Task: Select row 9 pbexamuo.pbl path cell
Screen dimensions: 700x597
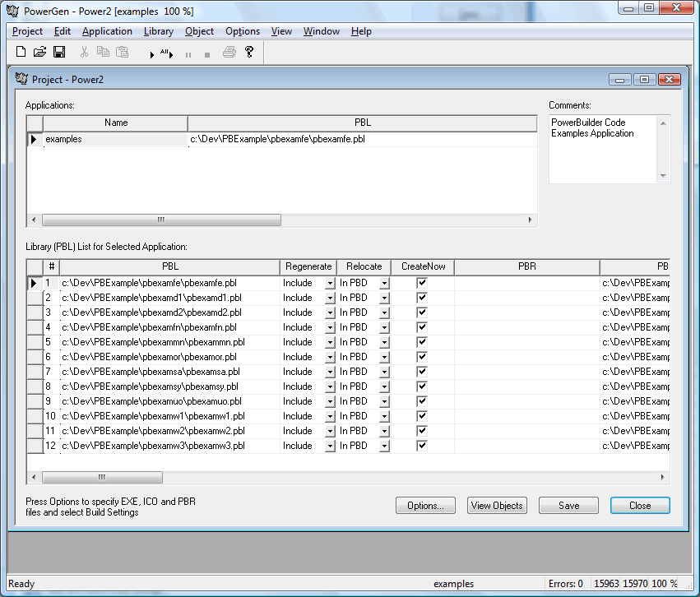Action: pyautogui.click(x=169, y=401)
